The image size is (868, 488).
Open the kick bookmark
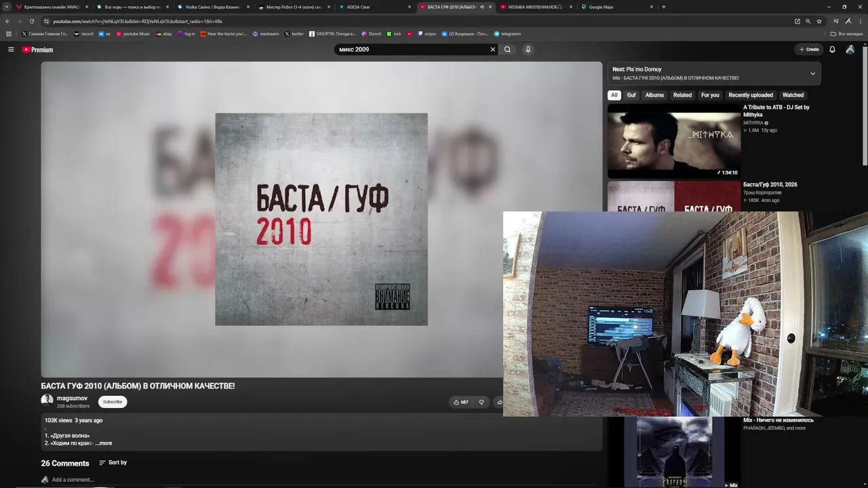click(394, 33)
